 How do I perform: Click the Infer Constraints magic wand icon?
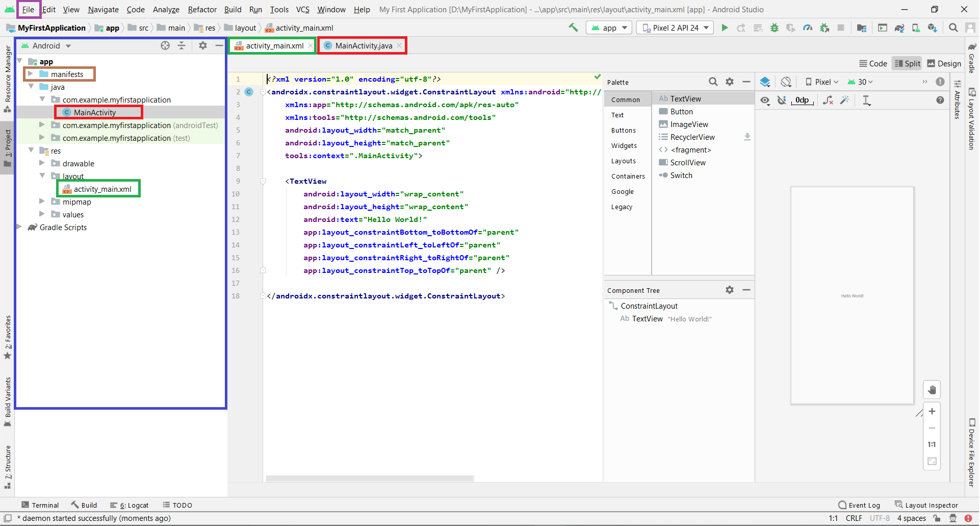point(845,101)
